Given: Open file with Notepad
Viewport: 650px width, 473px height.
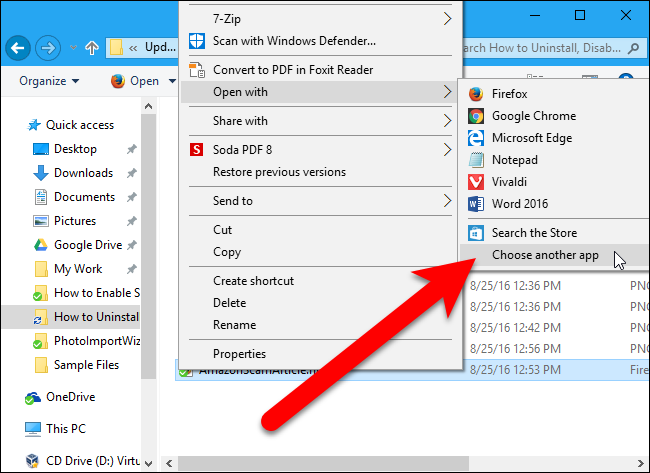Looking at the screenshot, I should (x=554, y=160).
